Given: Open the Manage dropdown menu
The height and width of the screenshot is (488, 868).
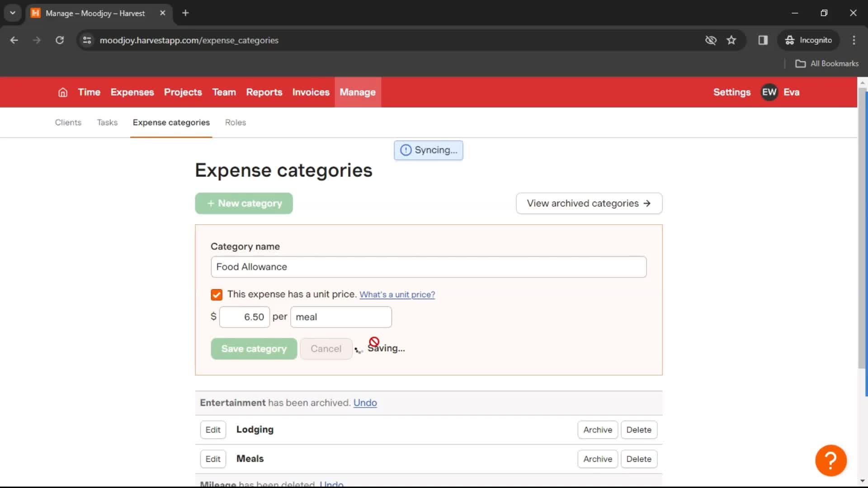Looking at the screenshot, I should pos(358,92).
